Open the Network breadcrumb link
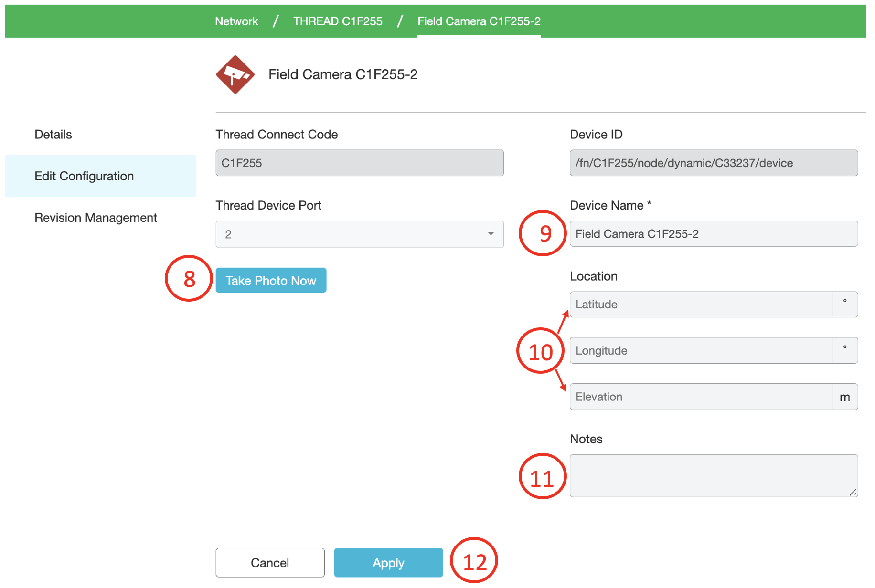This screenshot has width=875, height=588. click(236, 21)
